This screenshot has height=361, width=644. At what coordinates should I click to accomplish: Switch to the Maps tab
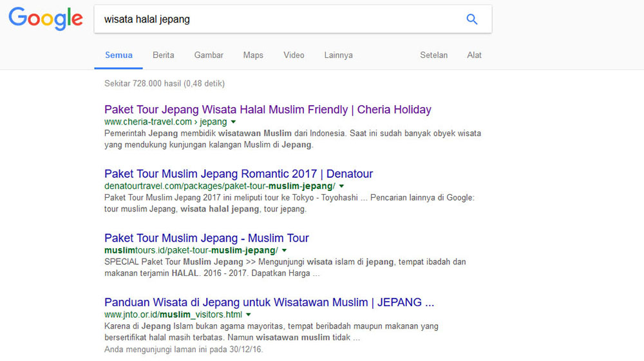(x=253, y=55)
